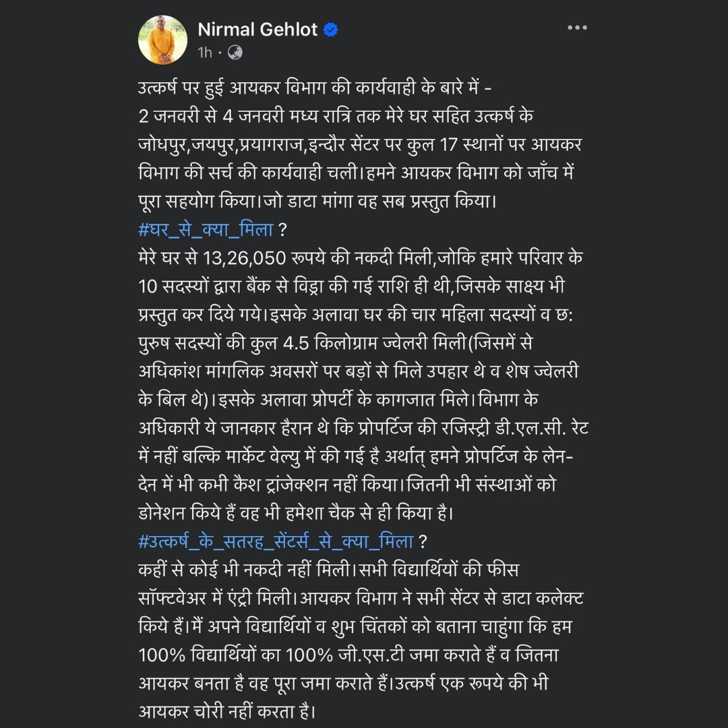
Task: Click the line starting with 2 जनवरी से 4 जनवरी
Action: [x=336, y=116]
